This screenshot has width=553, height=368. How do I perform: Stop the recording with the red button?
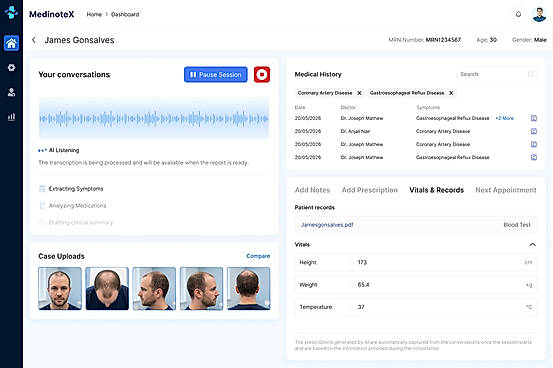(262, 74)
